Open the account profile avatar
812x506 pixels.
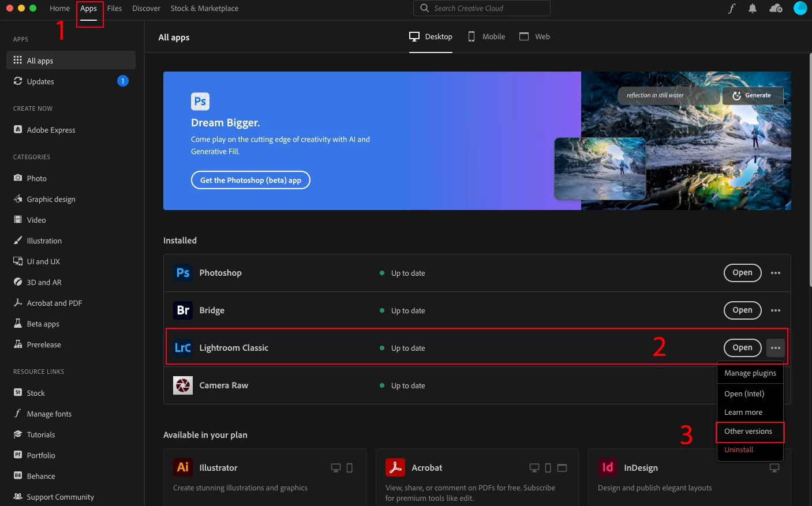tap(800, 8)
